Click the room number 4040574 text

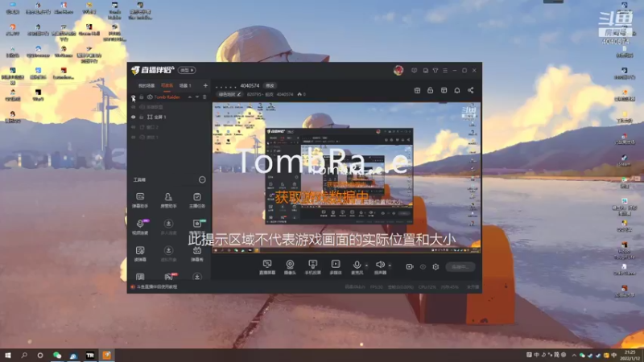[250, 86]
